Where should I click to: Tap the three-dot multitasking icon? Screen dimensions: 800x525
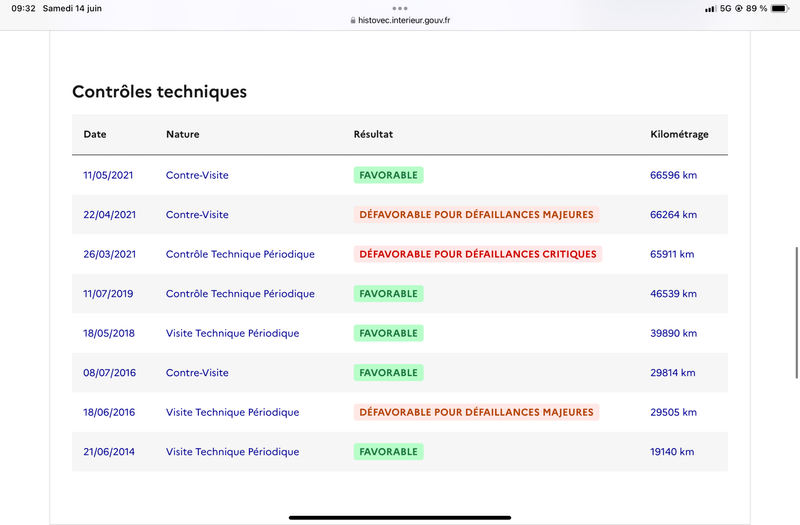pos(399,8)
